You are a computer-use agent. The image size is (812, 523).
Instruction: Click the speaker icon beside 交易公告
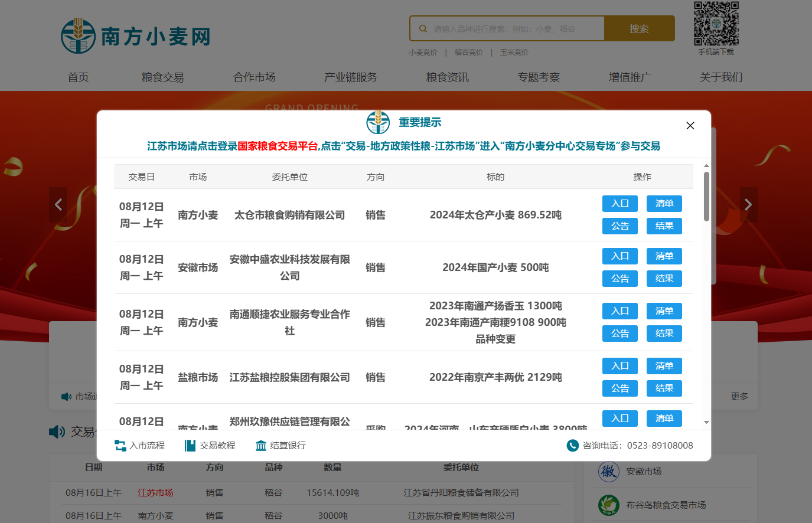click(56, 432)
